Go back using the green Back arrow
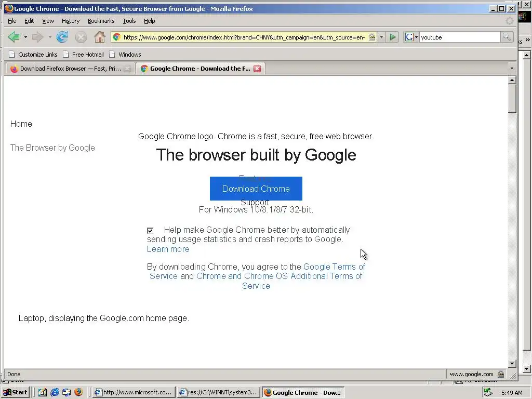Screen dimensions: 532x399 coord(14,37)
